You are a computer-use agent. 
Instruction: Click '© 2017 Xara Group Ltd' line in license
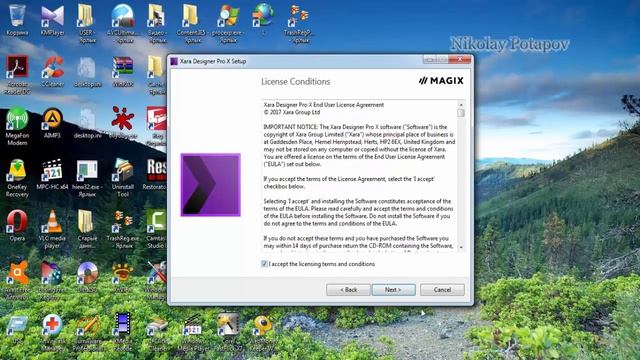[291, 112]
